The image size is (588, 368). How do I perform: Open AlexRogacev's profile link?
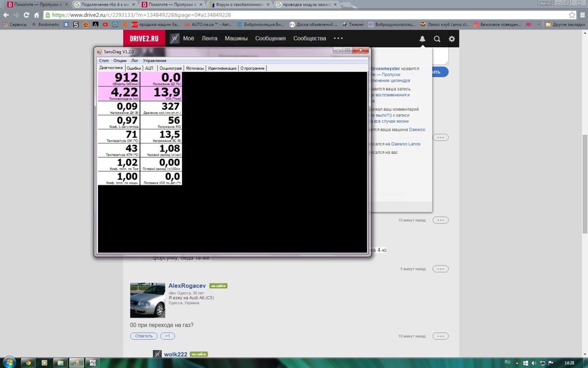[x=187, y=286]
